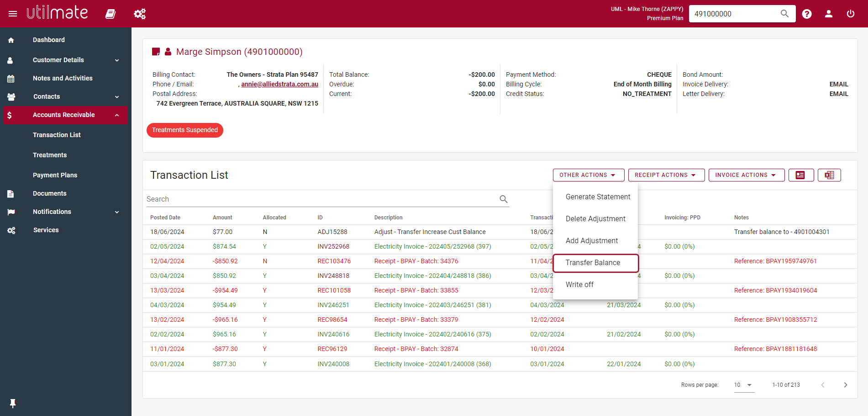Export transaction list to Excel icon
The width and height of the screenshot is (868, 416).
(829, 175)
